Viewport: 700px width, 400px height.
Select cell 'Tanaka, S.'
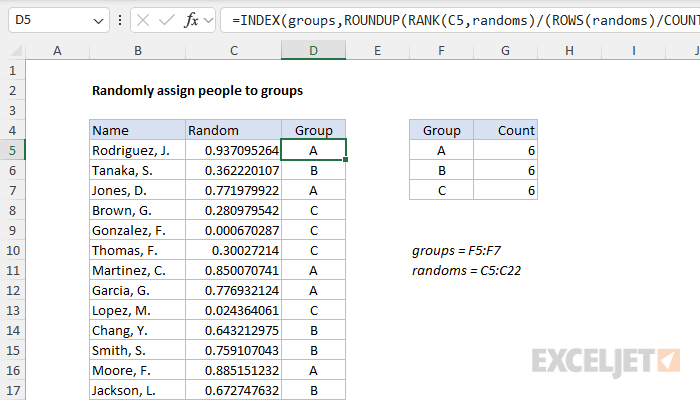click(138, 171)
